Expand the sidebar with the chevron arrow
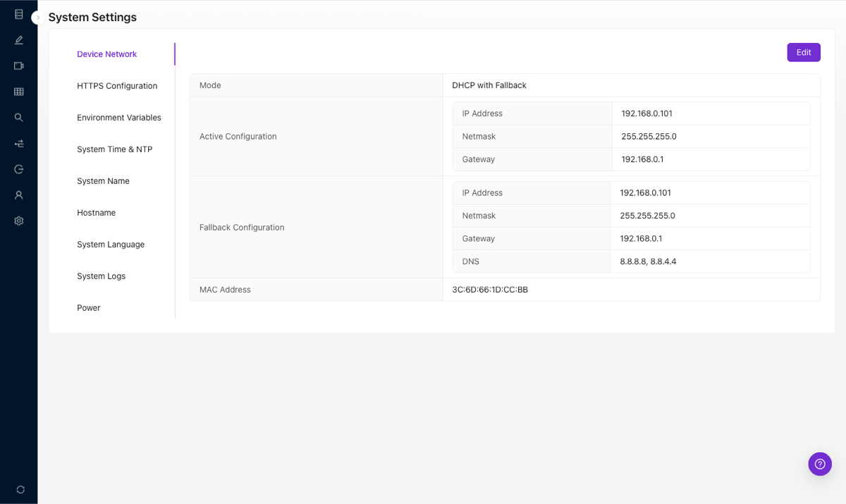 [37, 18]
